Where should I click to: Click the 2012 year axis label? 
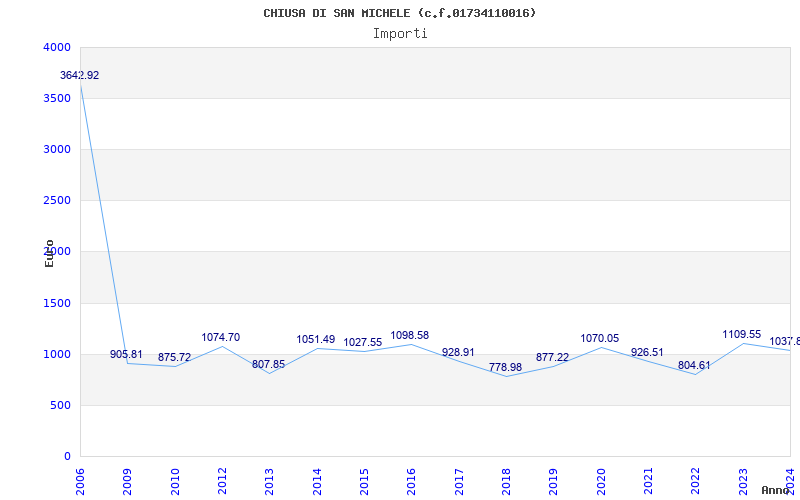[222, 482]
